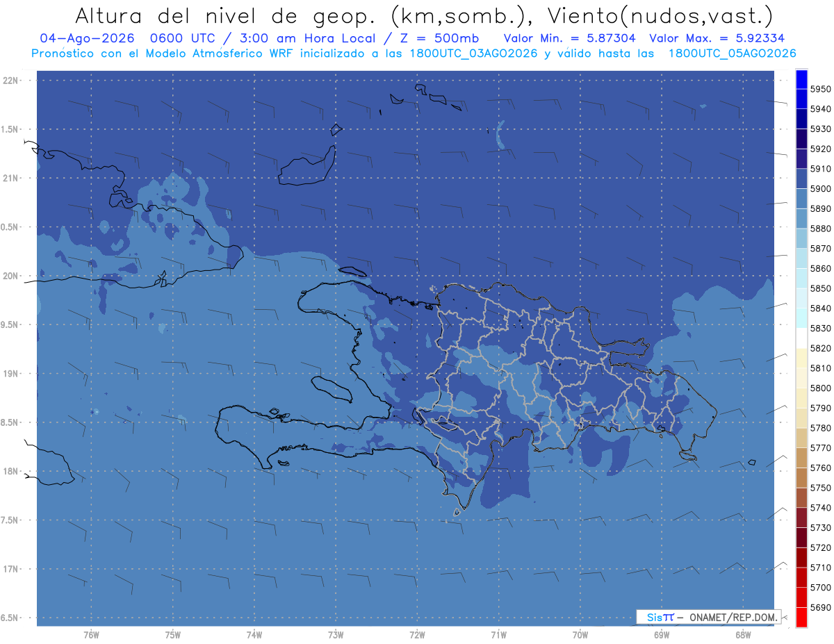Click the "5860" legend value
This screenshot has height=644, width=834.
[x=820, y=268]
